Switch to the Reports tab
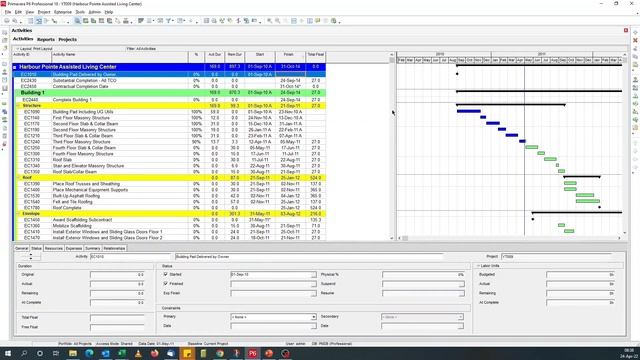The width and height of the screenshot is (640, 360). pyautogui.click(x=46, y=40)
